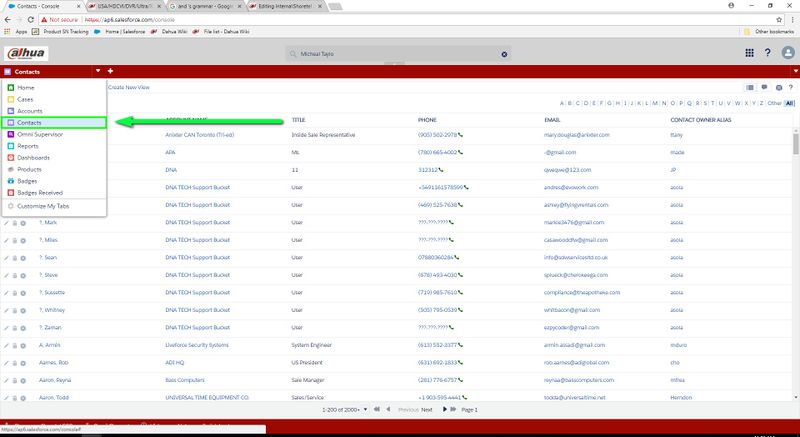Click in the global search box

tap(398, 54)
